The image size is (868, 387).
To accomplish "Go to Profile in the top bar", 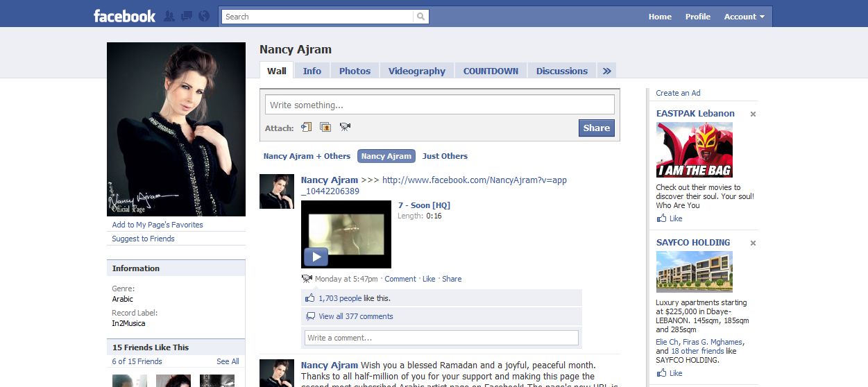I will tap(698, 17).
